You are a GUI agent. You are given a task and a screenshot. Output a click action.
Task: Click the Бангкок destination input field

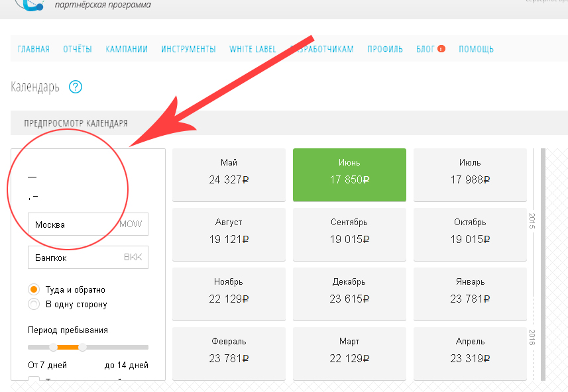coord(88,258)
